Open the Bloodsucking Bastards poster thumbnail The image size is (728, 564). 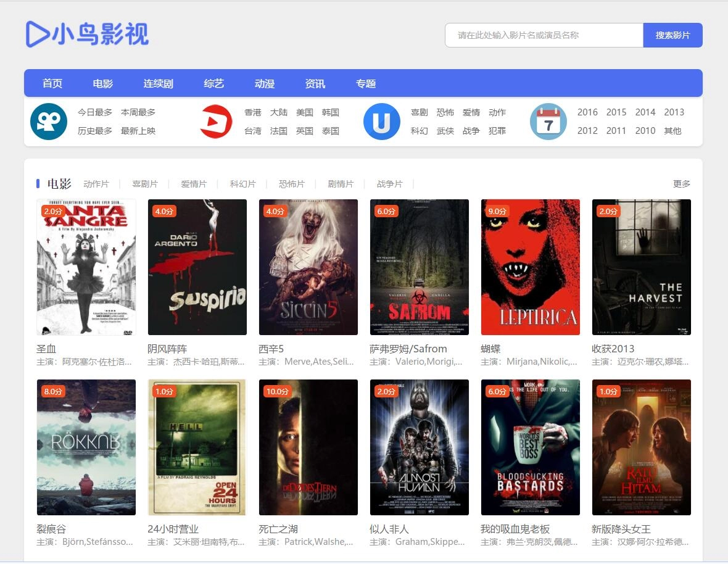(531, 447)
